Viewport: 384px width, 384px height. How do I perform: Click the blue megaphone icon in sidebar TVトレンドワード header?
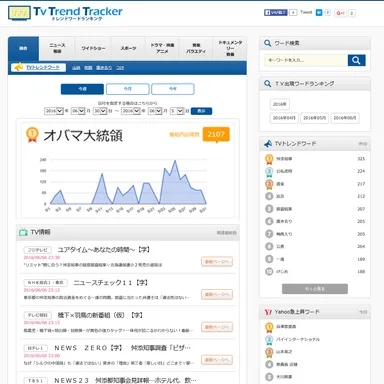coord(268,144)
